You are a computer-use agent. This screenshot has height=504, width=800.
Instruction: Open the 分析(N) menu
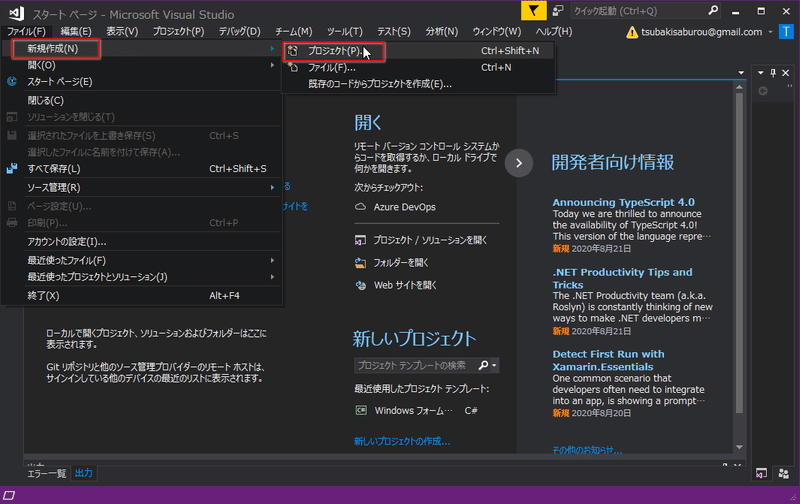(x=442, y=32)
